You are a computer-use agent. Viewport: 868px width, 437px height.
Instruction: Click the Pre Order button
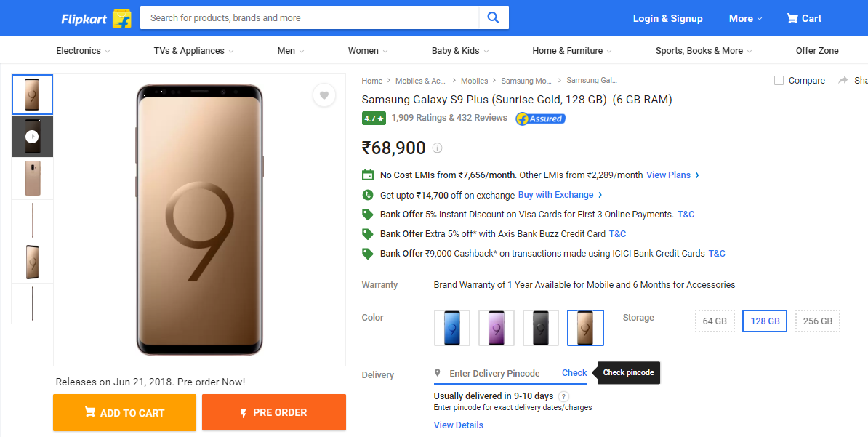pos(273,412)
